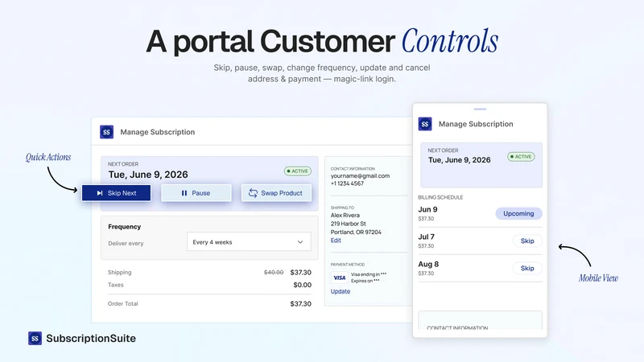Click the drag handle atop mobile view
Screen dimensions: 644x362
(480, 109)
